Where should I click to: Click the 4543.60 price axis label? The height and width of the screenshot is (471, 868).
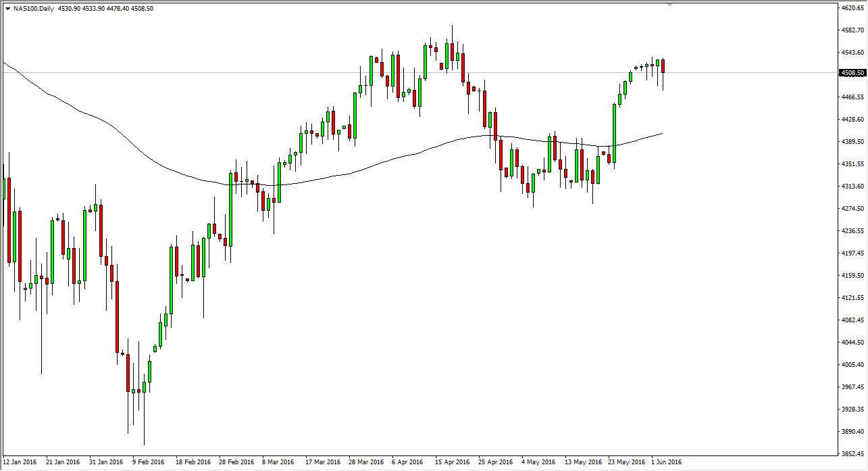[852, 53]
